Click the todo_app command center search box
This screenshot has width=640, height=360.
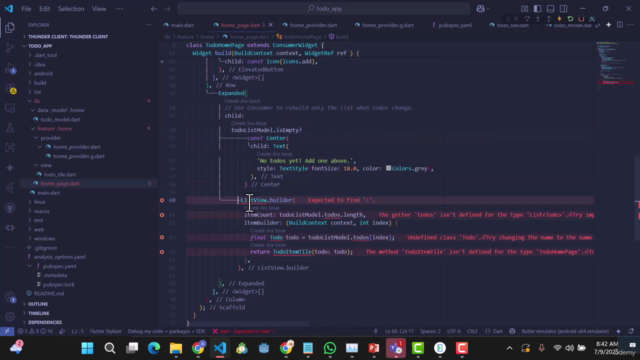tap(324, 9)
